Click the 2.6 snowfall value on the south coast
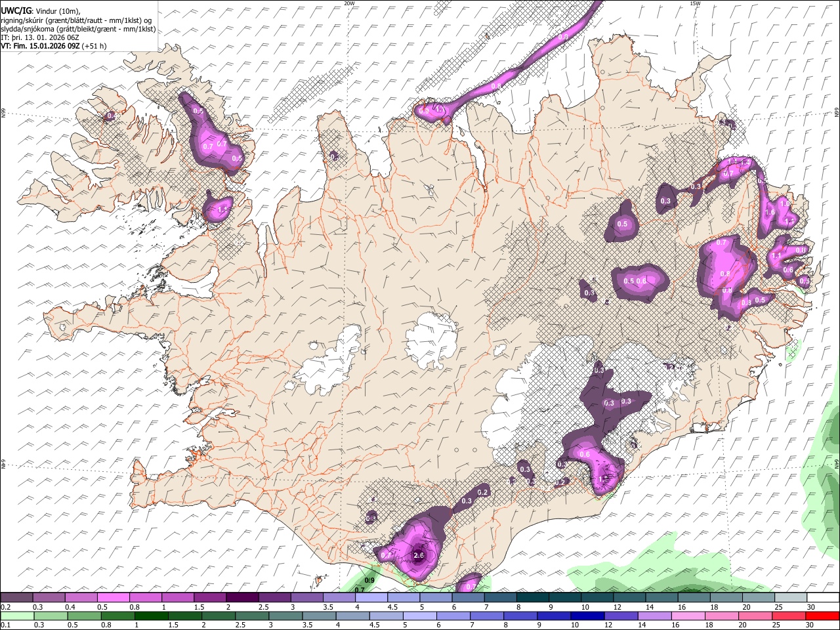The height and width of the screenshot is (630, 840). pyautogui.click(x=419, y=556)
